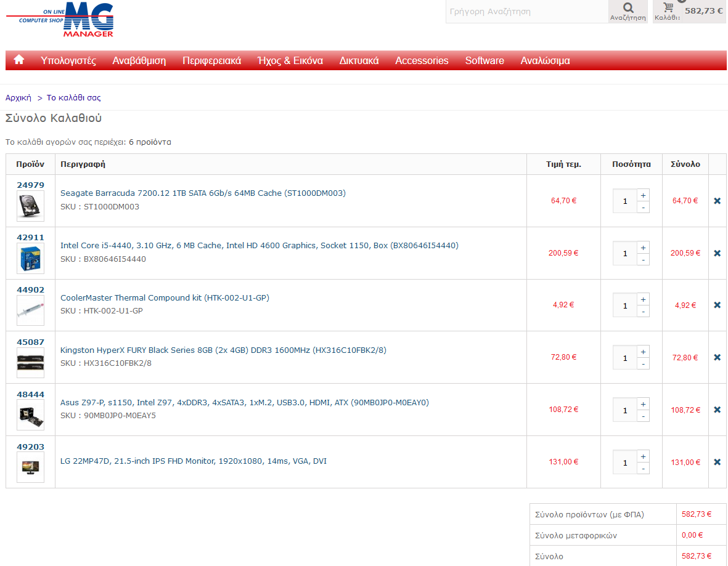The width and height of the screenshot is (728, 566).
Task: Click product code 49203
Action: click(31, 447)
